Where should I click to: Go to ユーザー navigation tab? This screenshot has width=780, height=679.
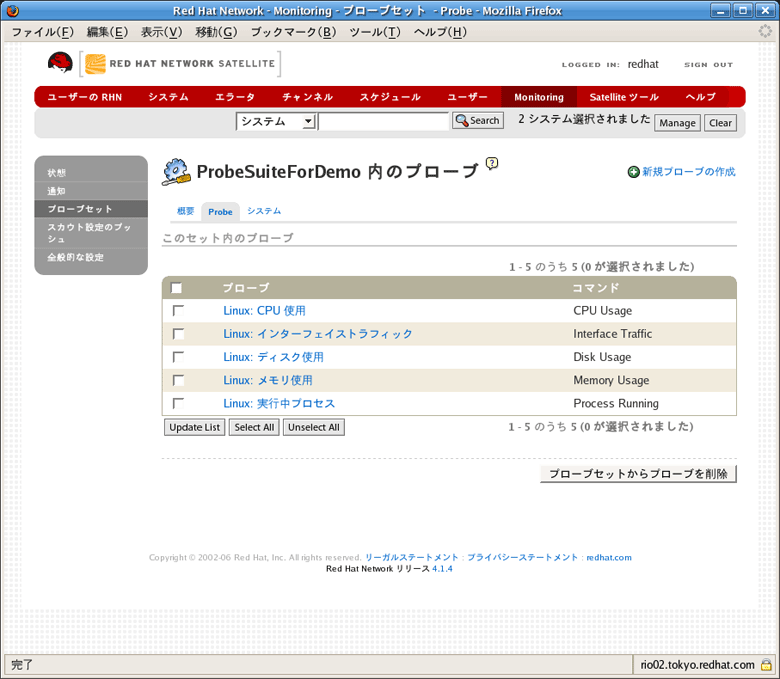pos(467,97)
